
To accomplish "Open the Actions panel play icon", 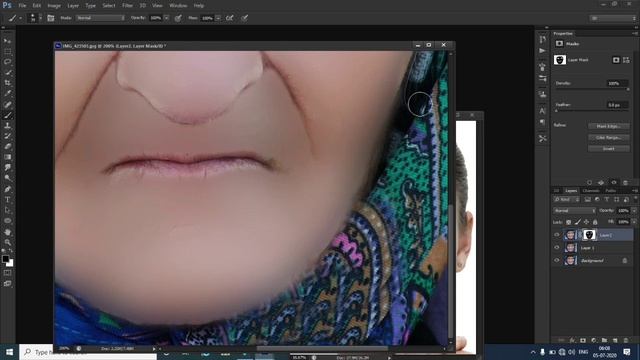I will click(x=542, y=51).
